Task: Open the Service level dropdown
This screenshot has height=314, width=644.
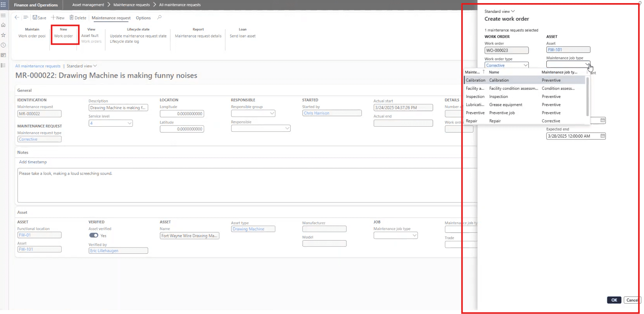Action: (130, 123)
